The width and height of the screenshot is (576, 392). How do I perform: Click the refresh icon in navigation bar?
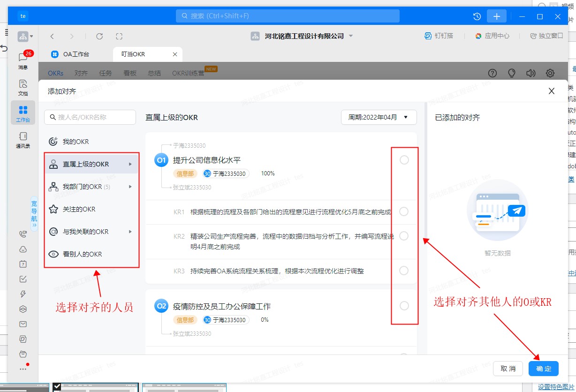click(x=99, y=36)
